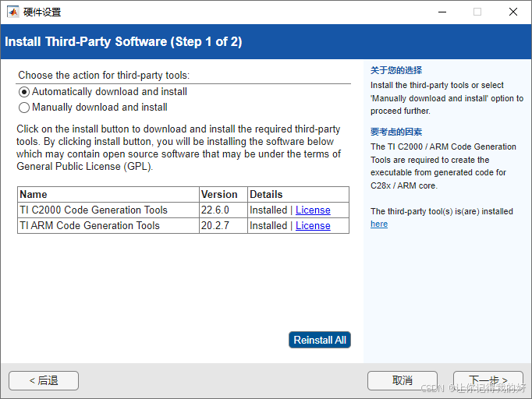
Task: Click version value 22.6.0
Action: click(x=215, y=210)
